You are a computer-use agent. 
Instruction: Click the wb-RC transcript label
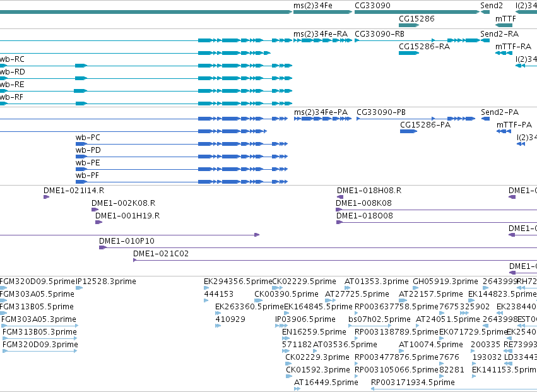(x=12, y=59)
